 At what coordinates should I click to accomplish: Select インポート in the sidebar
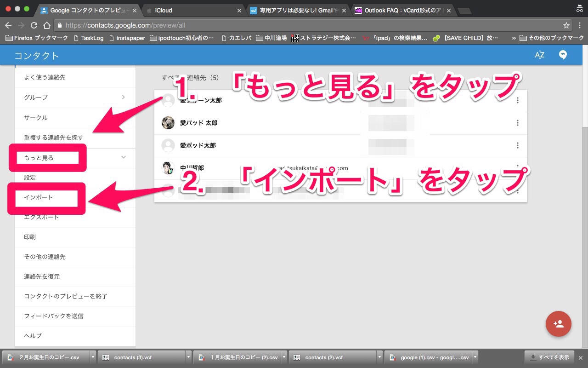39,197
